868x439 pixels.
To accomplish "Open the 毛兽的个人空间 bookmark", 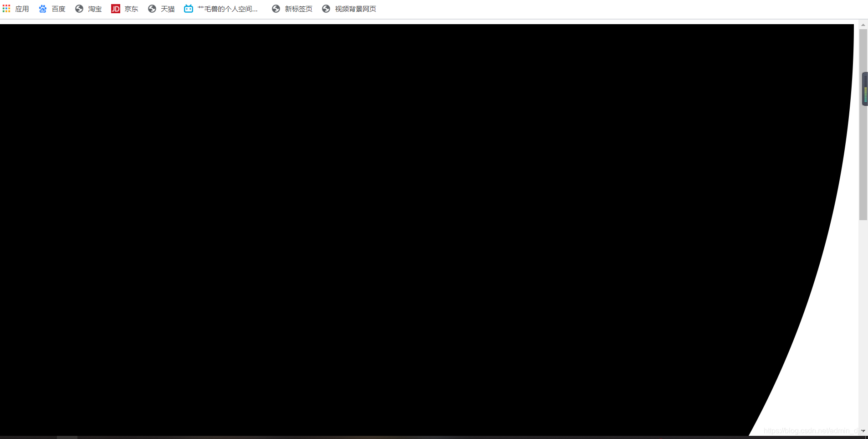I will coord(228,9).
